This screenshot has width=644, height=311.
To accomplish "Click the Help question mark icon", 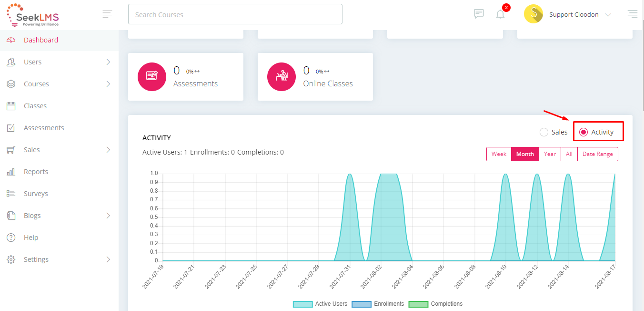I will tap(11, 238).
